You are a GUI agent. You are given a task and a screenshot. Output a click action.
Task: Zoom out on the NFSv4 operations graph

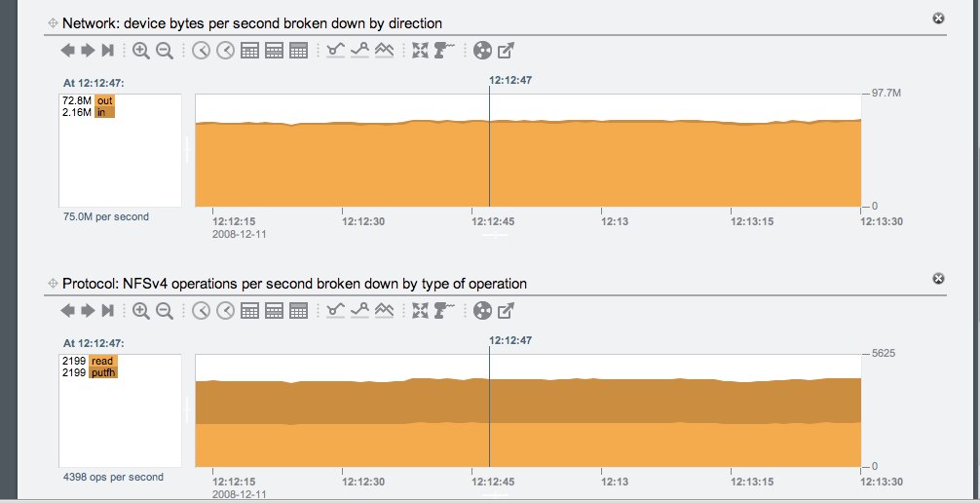165,311
